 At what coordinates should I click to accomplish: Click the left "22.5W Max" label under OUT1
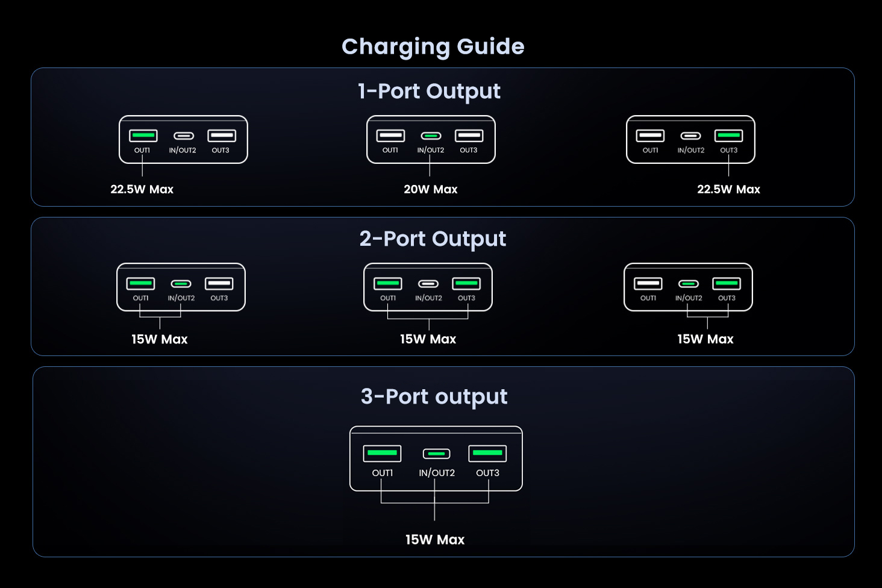[142, 189]
